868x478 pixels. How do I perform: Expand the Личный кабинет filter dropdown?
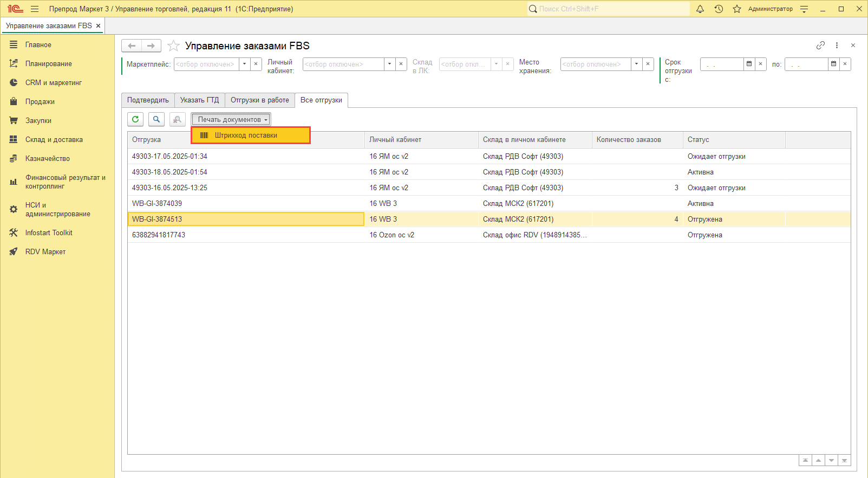click(x=389, y=64)
